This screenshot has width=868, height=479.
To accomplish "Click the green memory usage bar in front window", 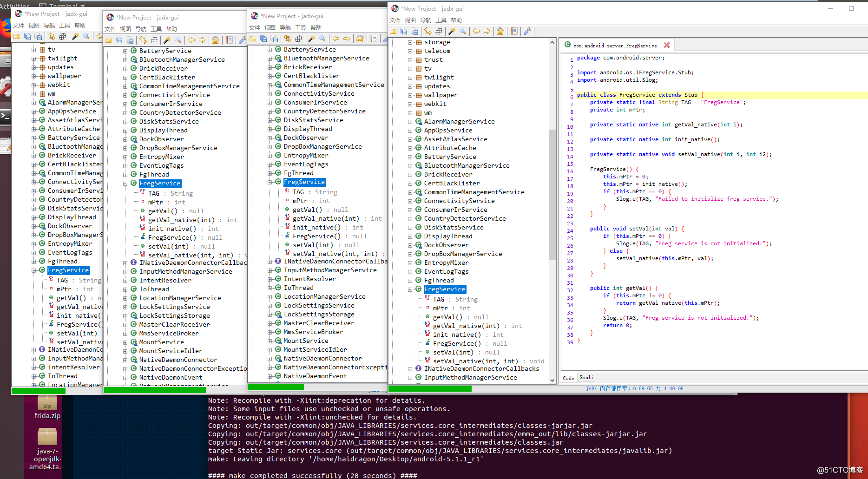I will click(430, 388).
